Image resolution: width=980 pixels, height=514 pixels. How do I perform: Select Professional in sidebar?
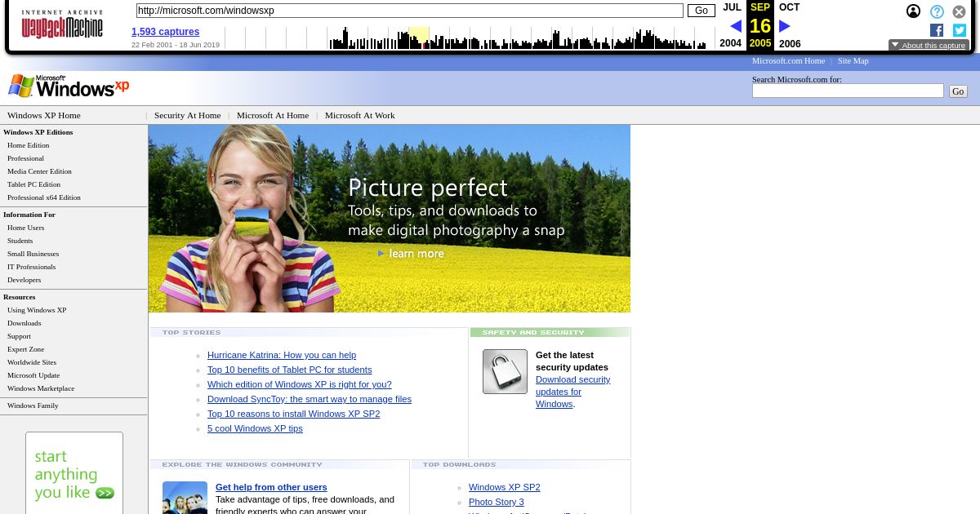(25, 158)
